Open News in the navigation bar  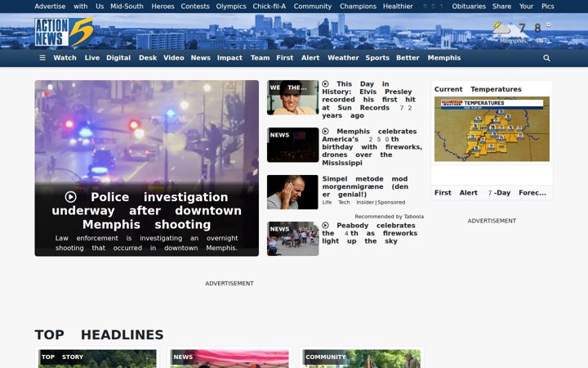click(201, 58)
